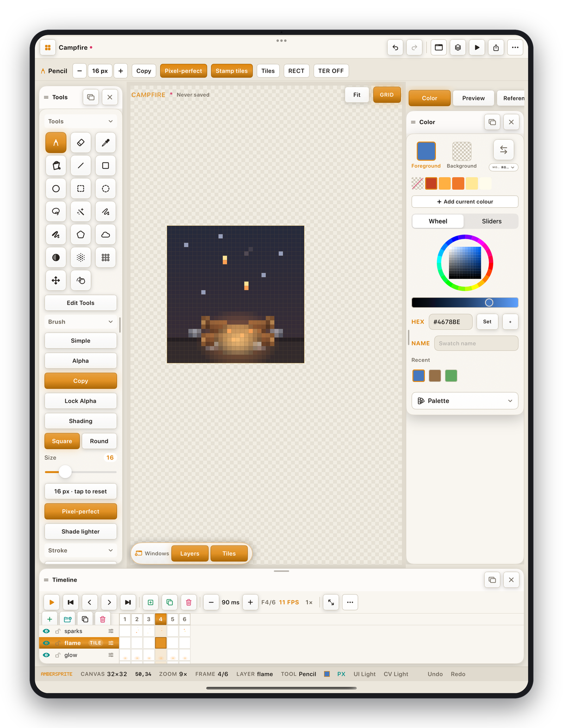The image size is (563, 728).
Task: Click Add current colour button
Action: (465, 202)
